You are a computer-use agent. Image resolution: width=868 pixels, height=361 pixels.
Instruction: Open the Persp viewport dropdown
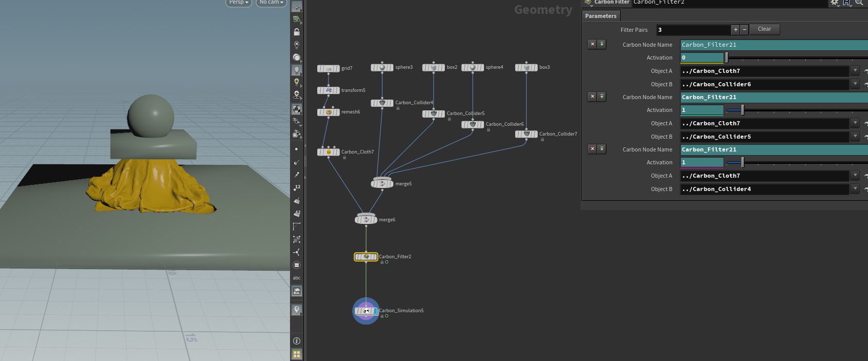pos(239,3)
